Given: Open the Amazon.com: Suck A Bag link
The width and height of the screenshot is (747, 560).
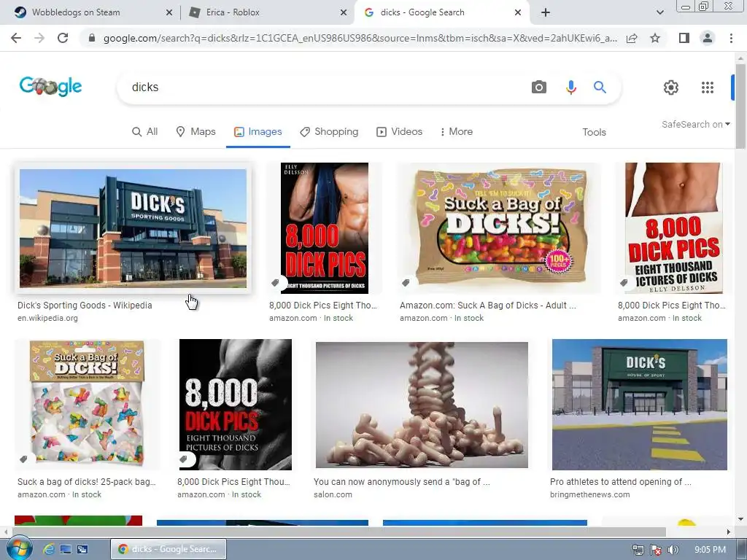Looking at the screenshot, I should pyautogui.click(x=488, y=306).
